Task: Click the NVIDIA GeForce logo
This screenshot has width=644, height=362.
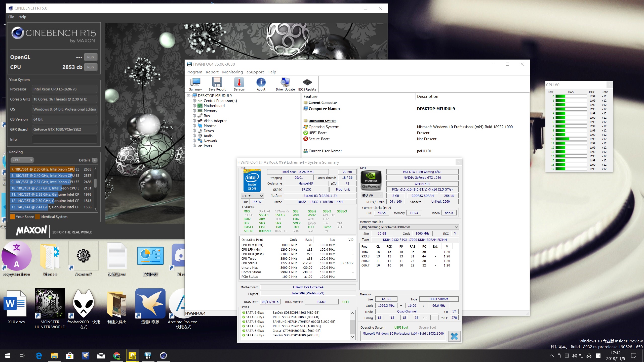Action: point(371,181)
